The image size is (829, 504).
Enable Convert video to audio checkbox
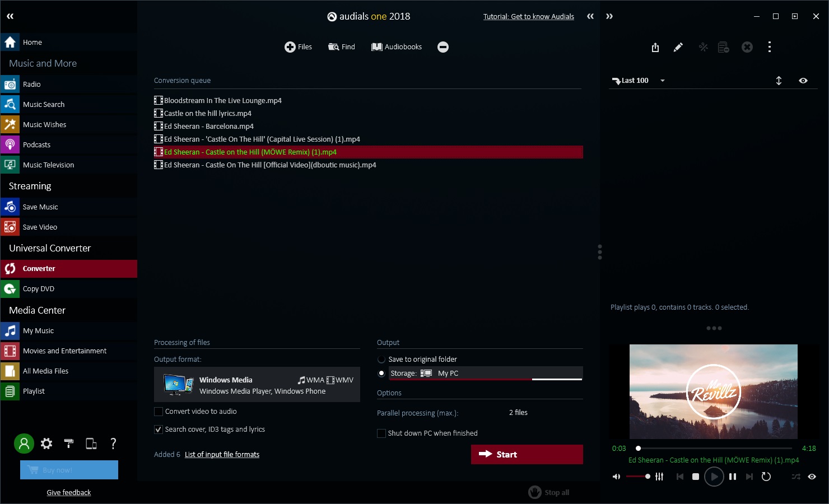(159, 412)
